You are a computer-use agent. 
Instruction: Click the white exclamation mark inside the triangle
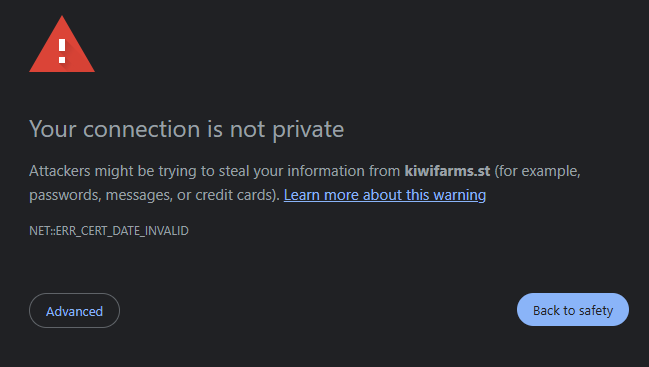[62, 51]
